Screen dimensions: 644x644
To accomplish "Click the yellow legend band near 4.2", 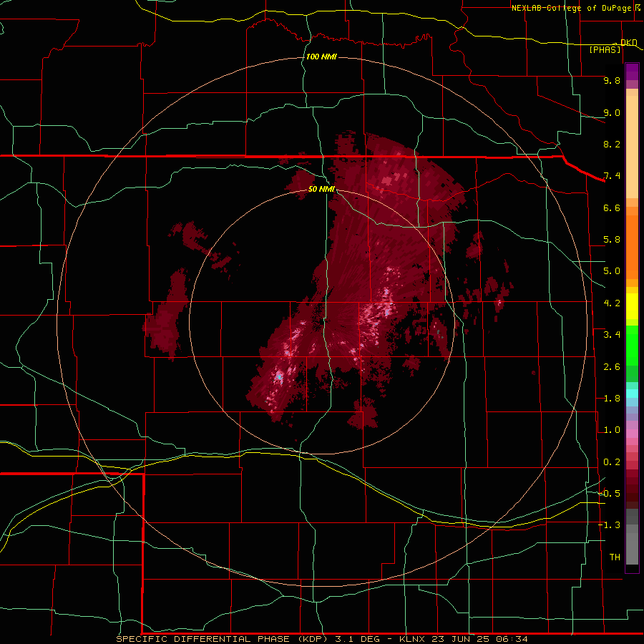I will coord(632,306).
